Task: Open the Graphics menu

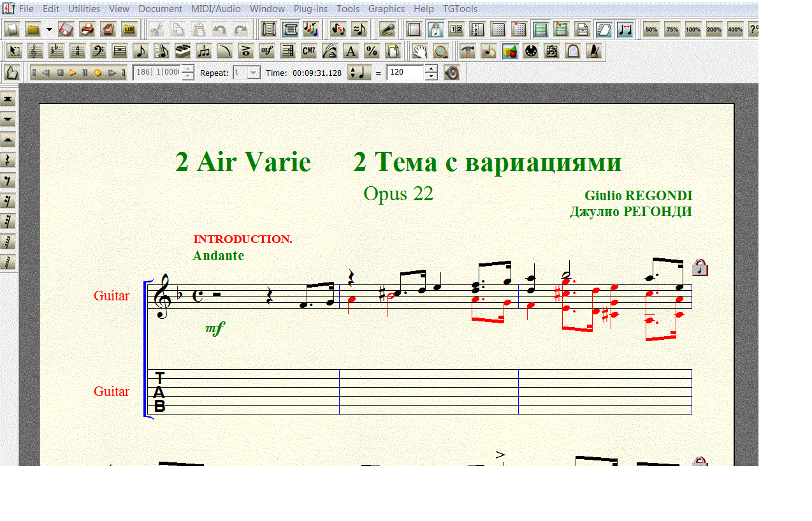Action: click(386, 9)
